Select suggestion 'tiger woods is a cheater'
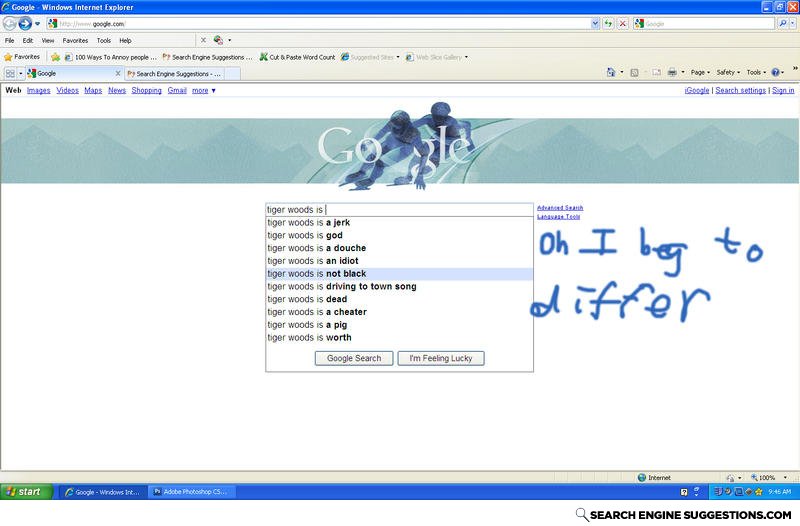This screenshot has height=526, width=800. click(x=399, y=312)
